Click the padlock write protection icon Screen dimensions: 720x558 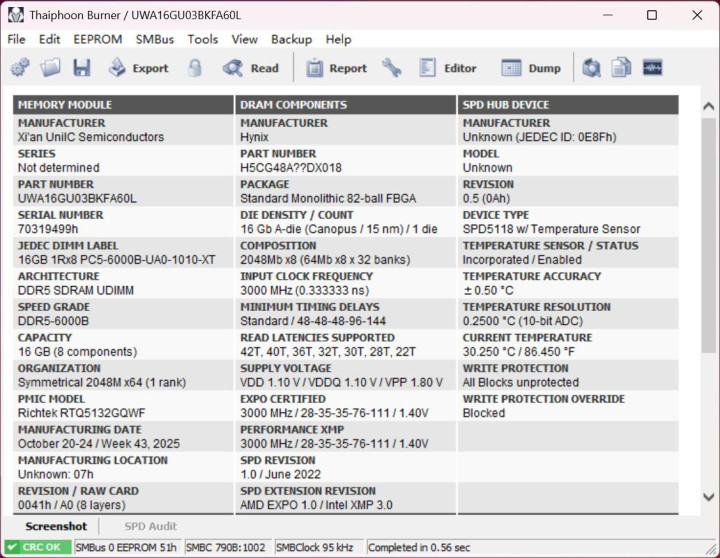click(x=195, y=68)
